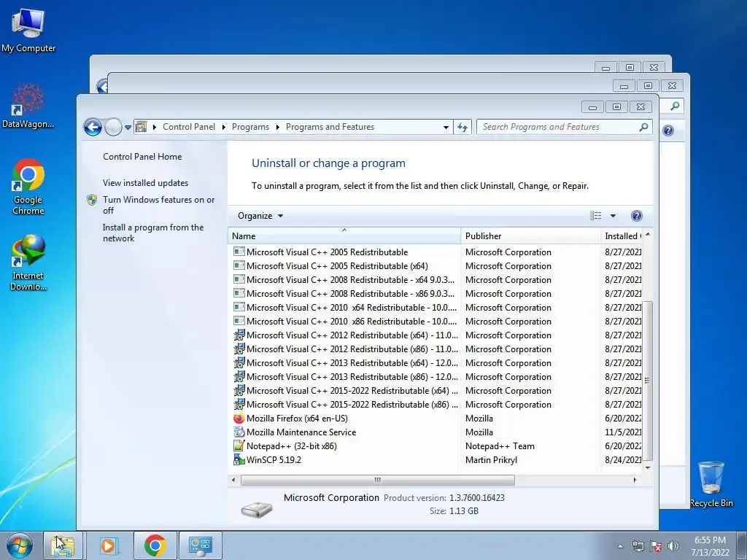
Task: Click icon of Visual C++ 2015-2022 Redistributable (x64)
Action: pos(239,391)
